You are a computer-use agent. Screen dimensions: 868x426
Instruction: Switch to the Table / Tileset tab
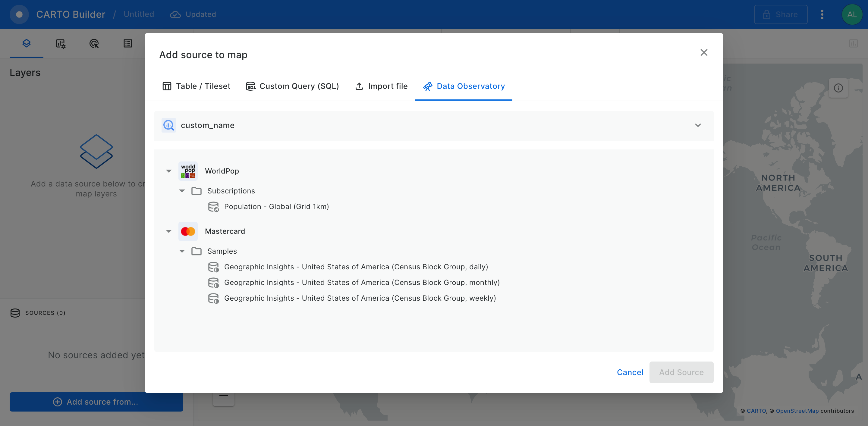tap(197, 86)
